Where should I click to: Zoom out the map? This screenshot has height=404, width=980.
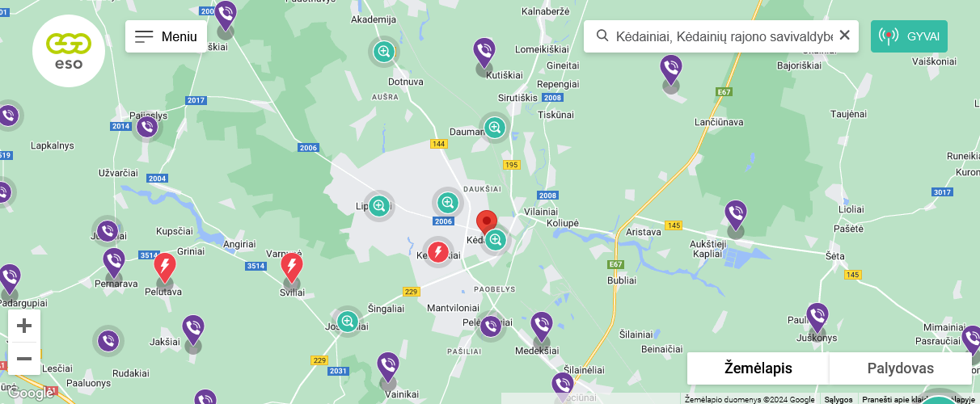pyautogui.click(x=24, y=359)
